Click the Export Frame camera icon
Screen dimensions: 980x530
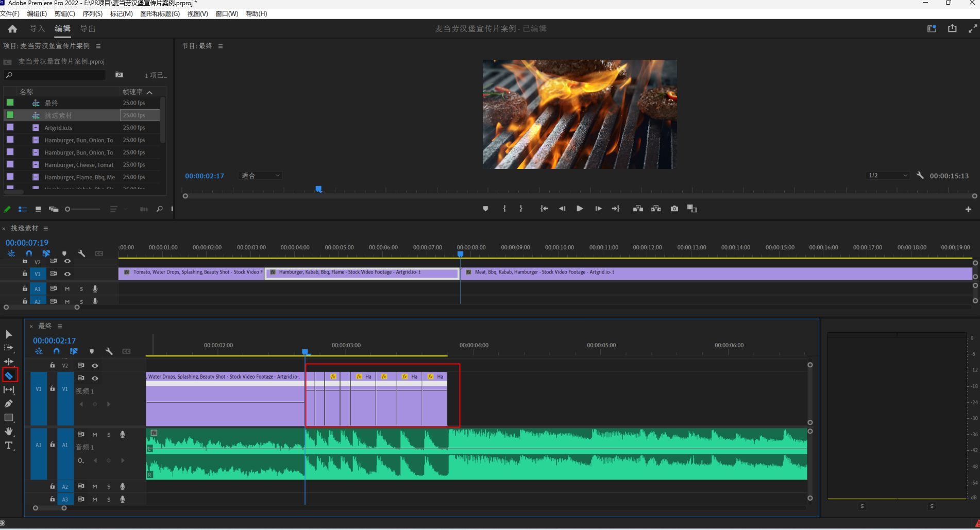674,209
